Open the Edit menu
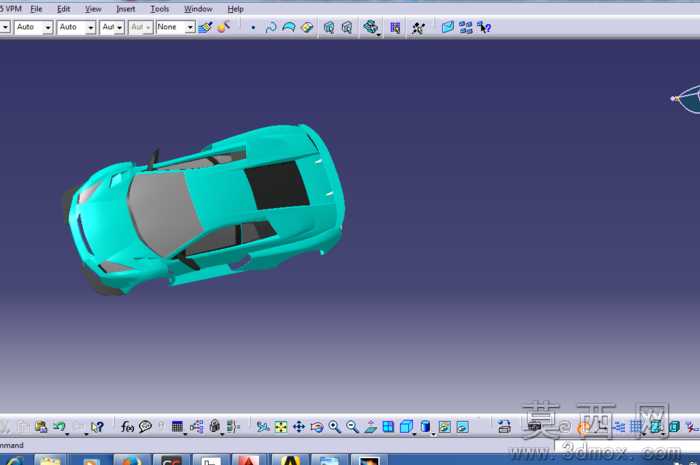 pyautogui.click(x=63, y=9)
